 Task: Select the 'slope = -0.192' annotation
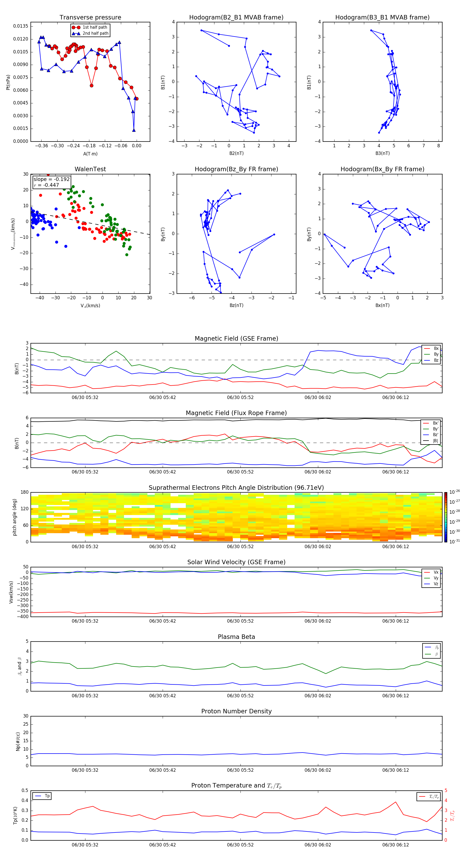click(x=52, y=179)
